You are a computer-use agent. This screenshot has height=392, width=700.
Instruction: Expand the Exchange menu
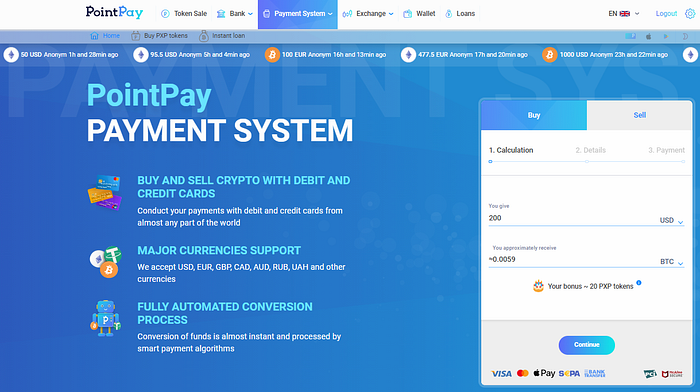[x=368, y=14]
